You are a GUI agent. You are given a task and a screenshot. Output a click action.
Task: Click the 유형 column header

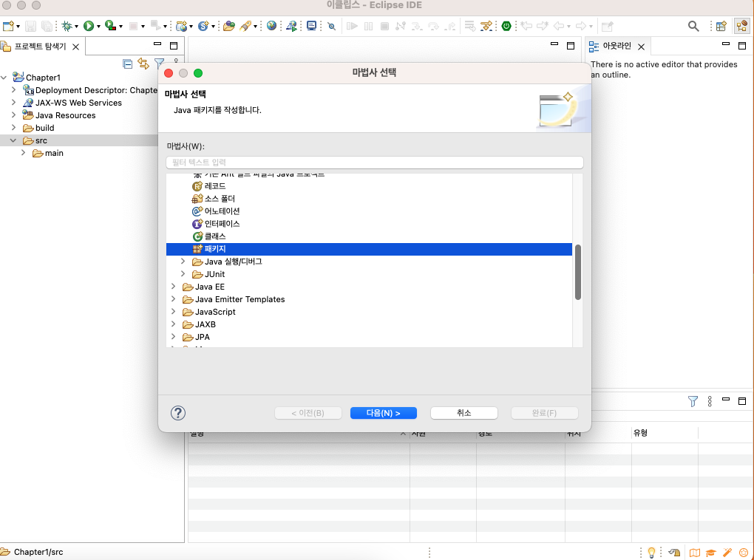640,433
